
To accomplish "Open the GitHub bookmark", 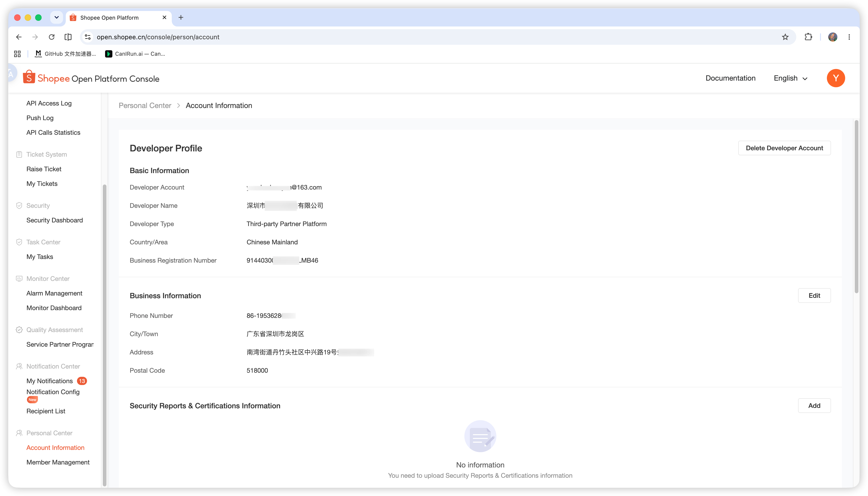I will [x=65, y=54].
